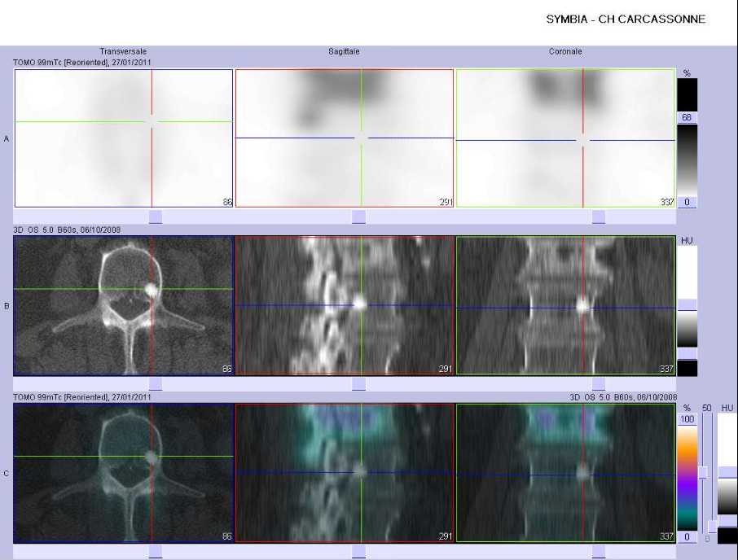Click the lower value 0 on row C percent scale
Viewport: 738px width, 560px height.
[687, 536]
